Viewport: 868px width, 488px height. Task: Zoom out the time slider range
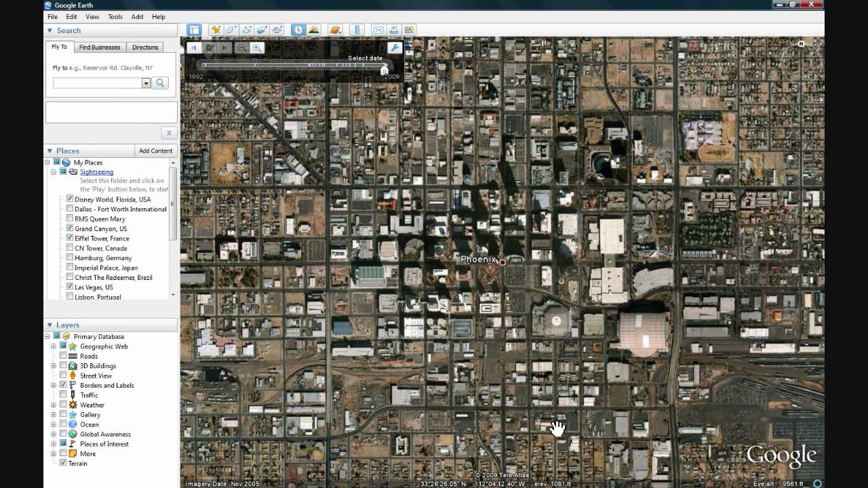(242, 47)
